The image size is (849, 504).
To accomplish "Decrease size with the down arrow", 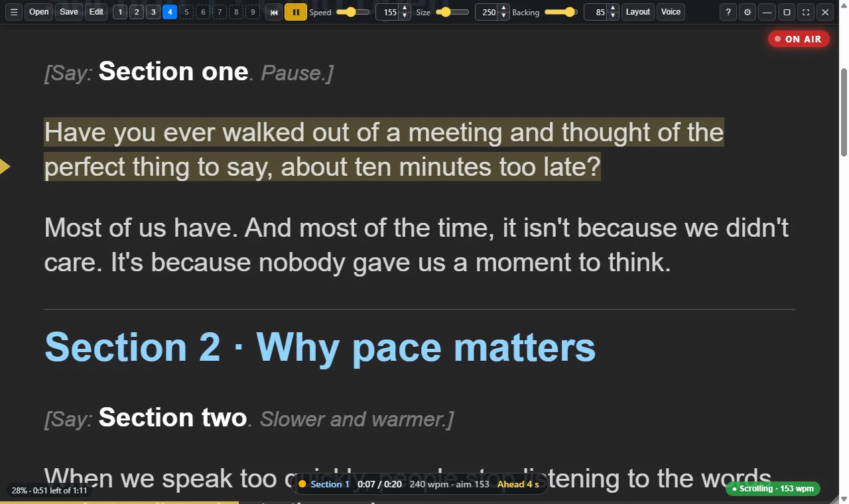I will (x=504, y=16).
